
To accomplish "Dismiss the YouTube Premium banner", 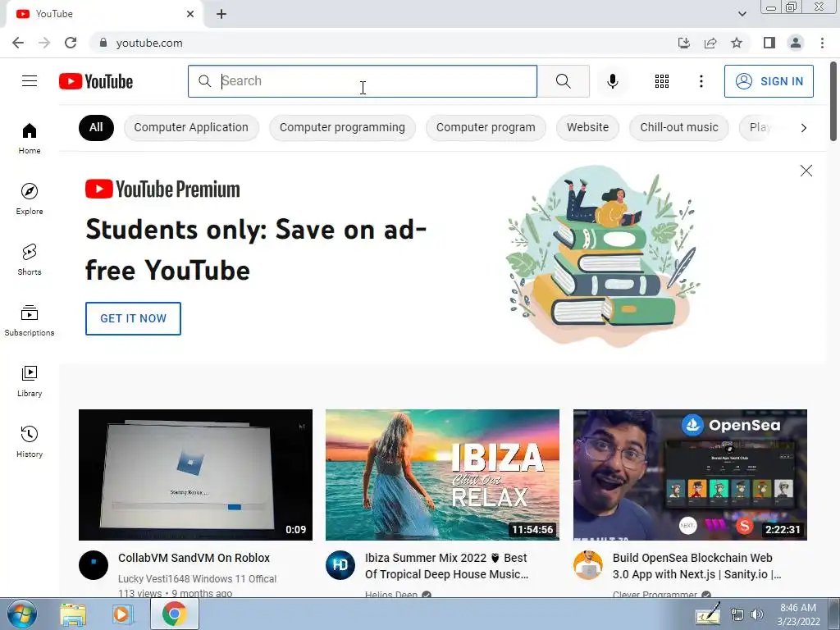I will click(x=806, y=171).
